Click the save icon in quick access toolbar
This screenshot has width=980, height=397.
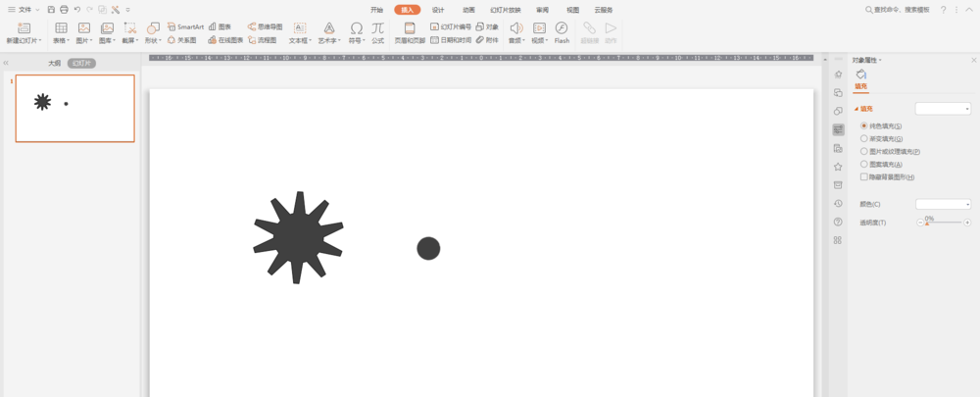51,10
